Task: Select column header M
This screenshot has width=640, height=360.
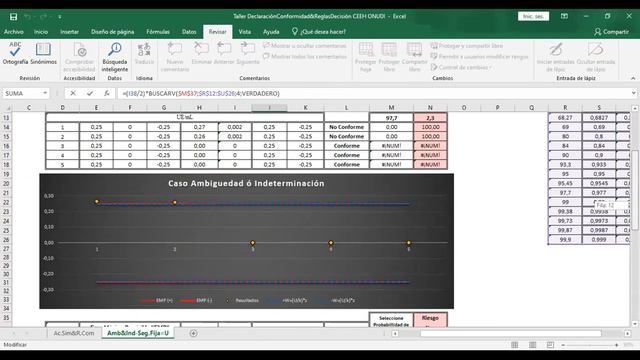Action: tap(391, 108)
